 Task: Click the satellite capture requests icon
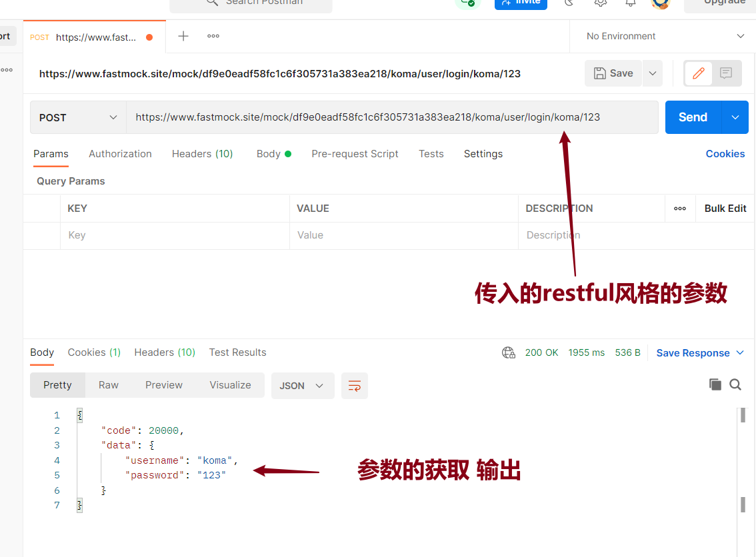click(569, 3)
